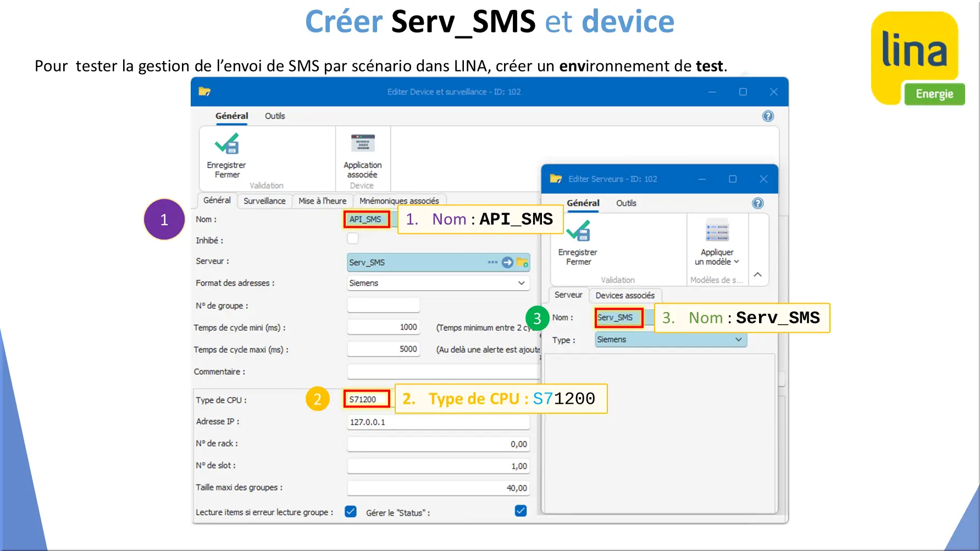Uncheck the Gérer le "Status" checkbox
The height and width of the screenshot is (551, 980).
point(521,511)
